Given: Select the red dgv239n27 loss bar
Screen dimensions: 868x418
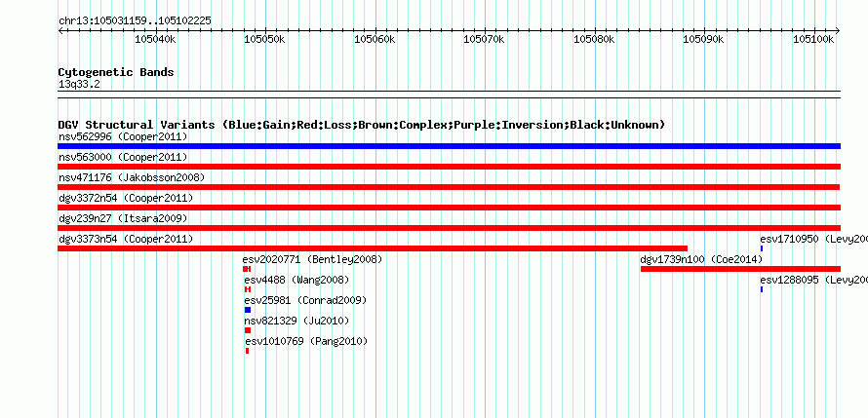Looking at the screenshot, I should pos(449,228).
